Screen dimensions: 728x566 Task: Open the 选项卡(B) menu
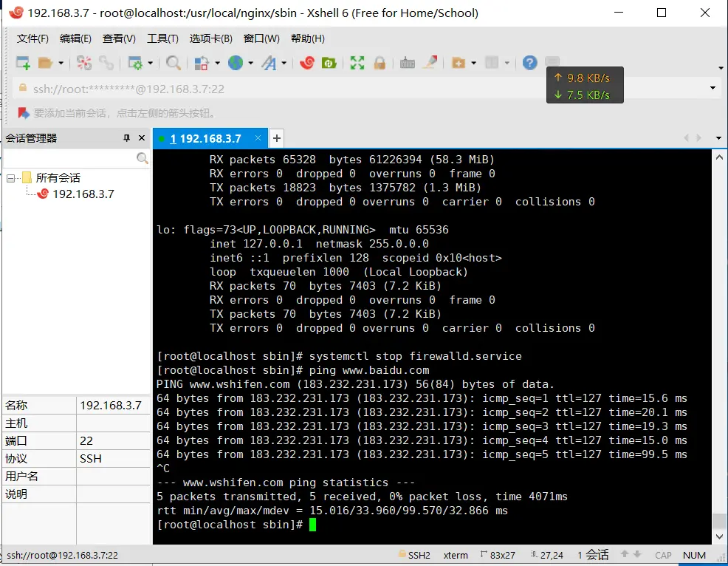[210, 38]
